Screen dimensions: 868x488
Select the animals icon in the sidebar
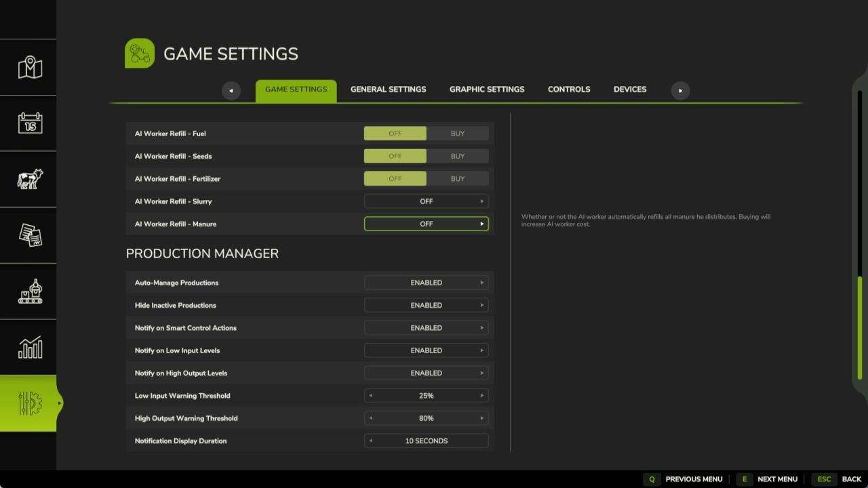coord(28,180)
